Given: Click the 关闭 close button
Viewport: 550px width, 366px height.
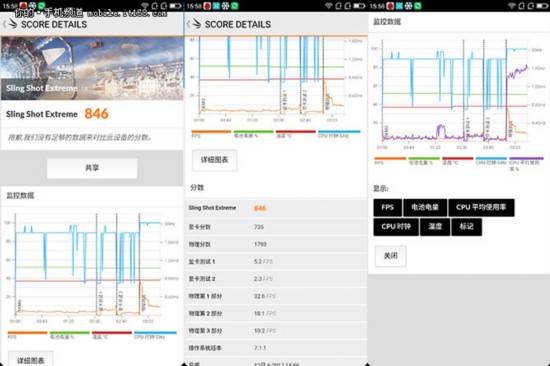Looking at the screenshot, I should (x=391, y=256).
